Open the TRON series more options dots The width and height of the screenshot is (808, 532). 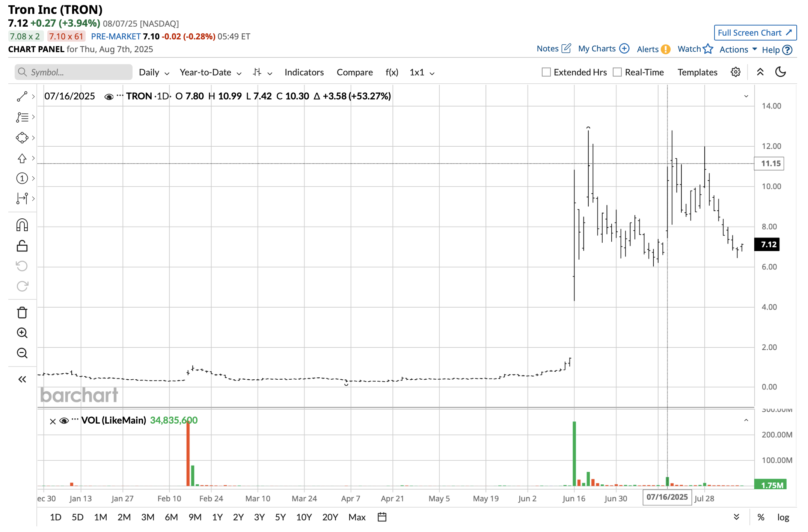120,96
